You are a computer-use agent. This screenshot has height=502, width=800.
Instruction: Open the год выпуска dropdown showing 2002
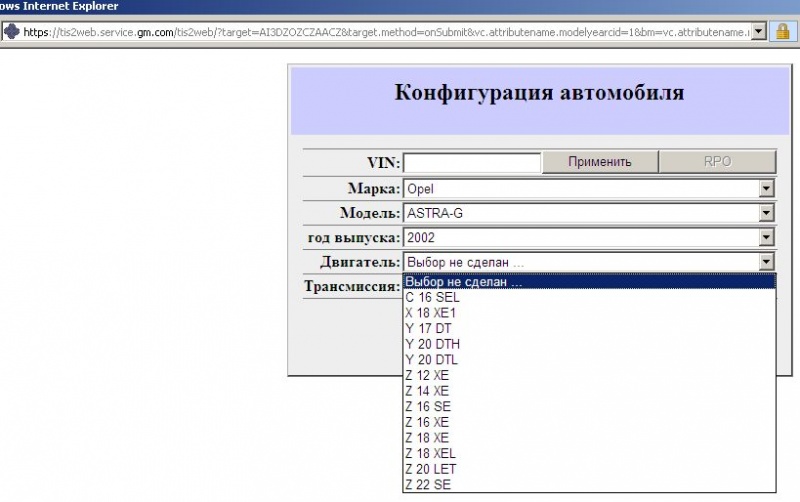tap(589, 238)
